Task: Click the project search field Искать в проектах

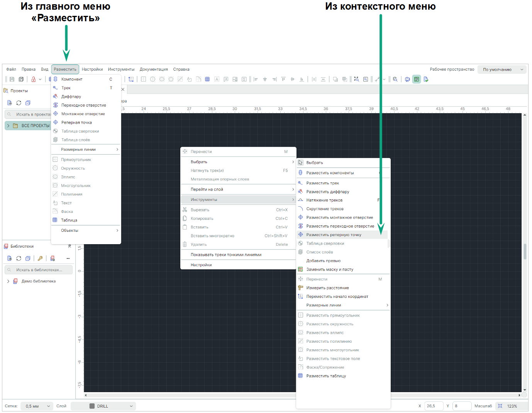Action: pos(28,114)
